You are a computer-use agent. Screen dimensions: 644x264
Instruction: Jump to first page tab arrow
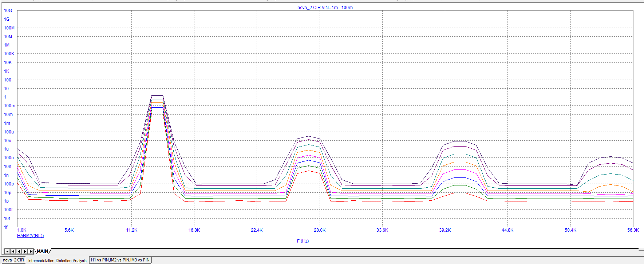(13, 251)
